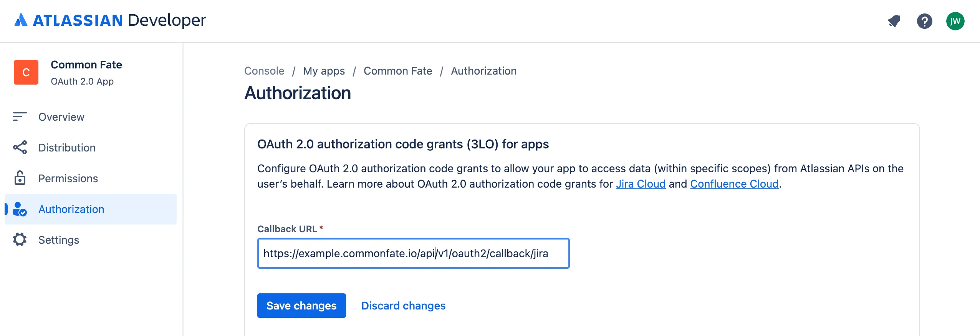The height and width of the screenshot is (336, 980).
Task: Click the Settings gear icon
Action: click(20, 240)
